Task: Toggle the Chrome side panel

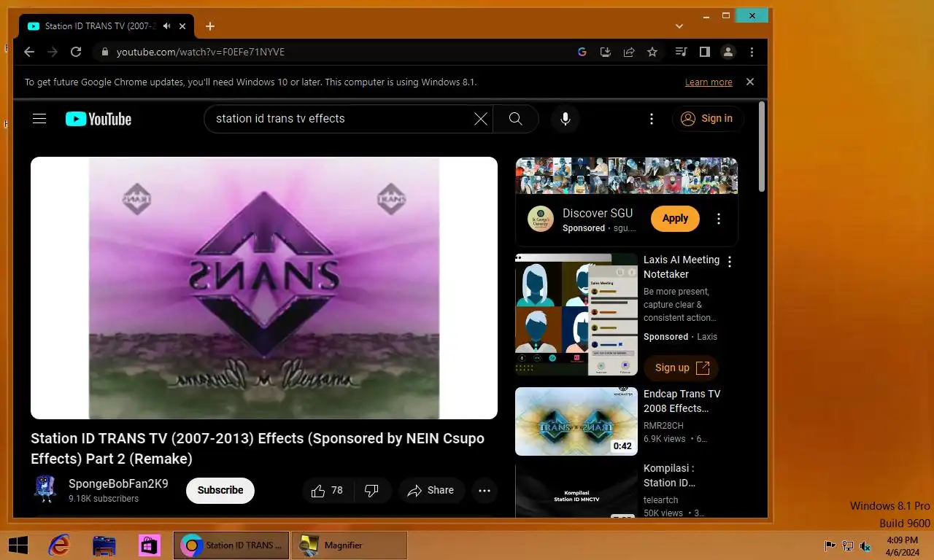Action: click(x=704, y=52)
